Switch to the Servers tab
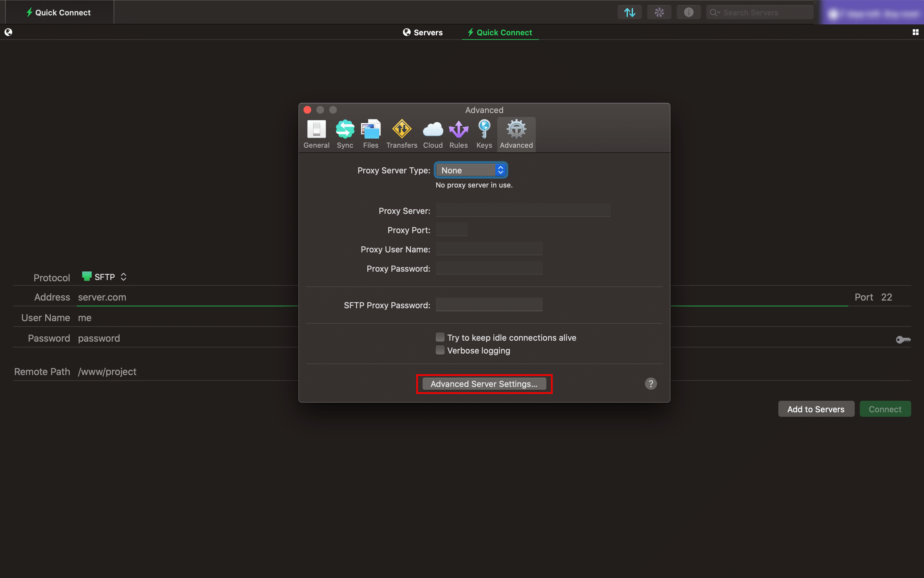Viewport: 924px width, 578px height. pos(423,32)
